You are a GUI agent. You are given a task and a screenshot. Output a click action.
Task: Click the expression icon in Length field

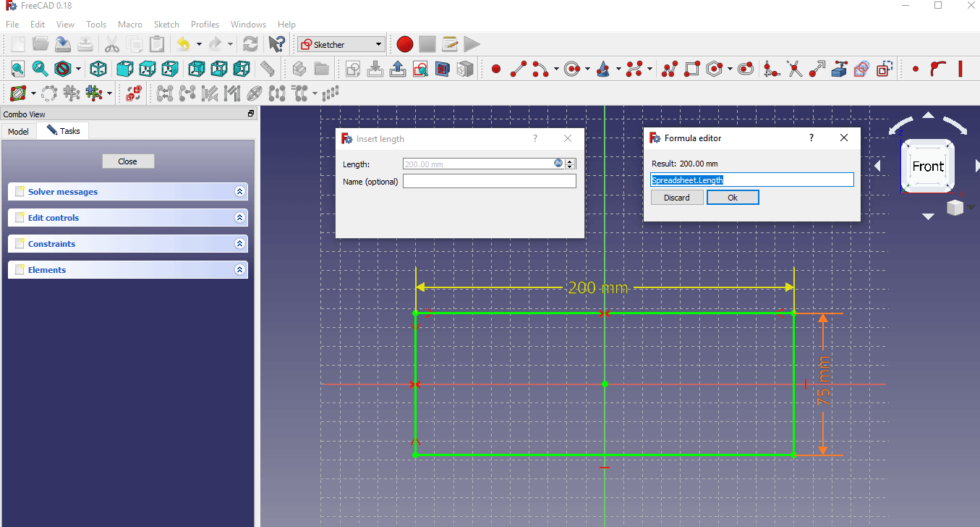[x=558, y=164]
